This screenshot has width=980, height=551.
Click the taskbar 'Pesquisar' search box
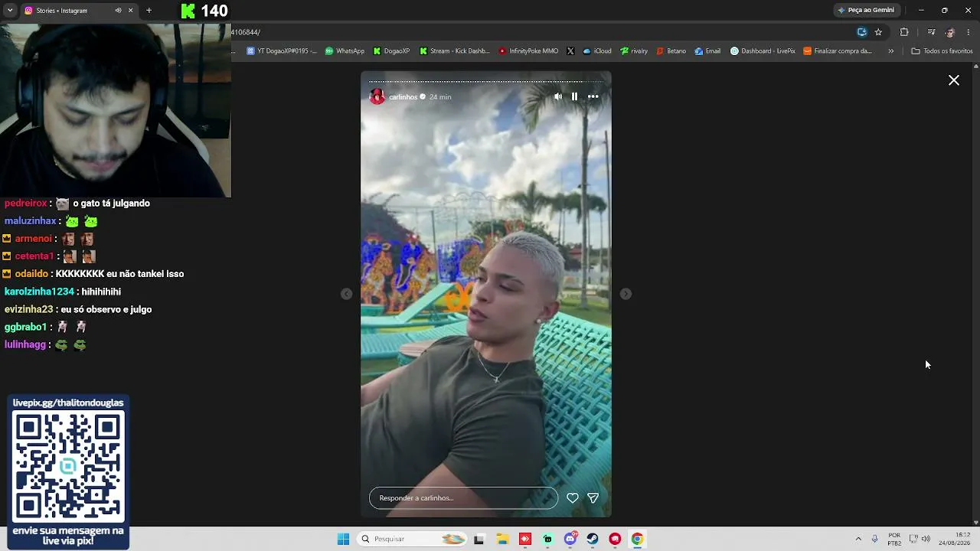coord(413,539)
